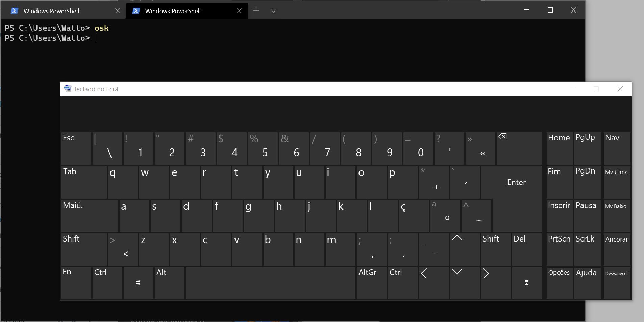This screenshot has width=644, height=322.
Task: Click the Enter key
Action: point(516,183)
